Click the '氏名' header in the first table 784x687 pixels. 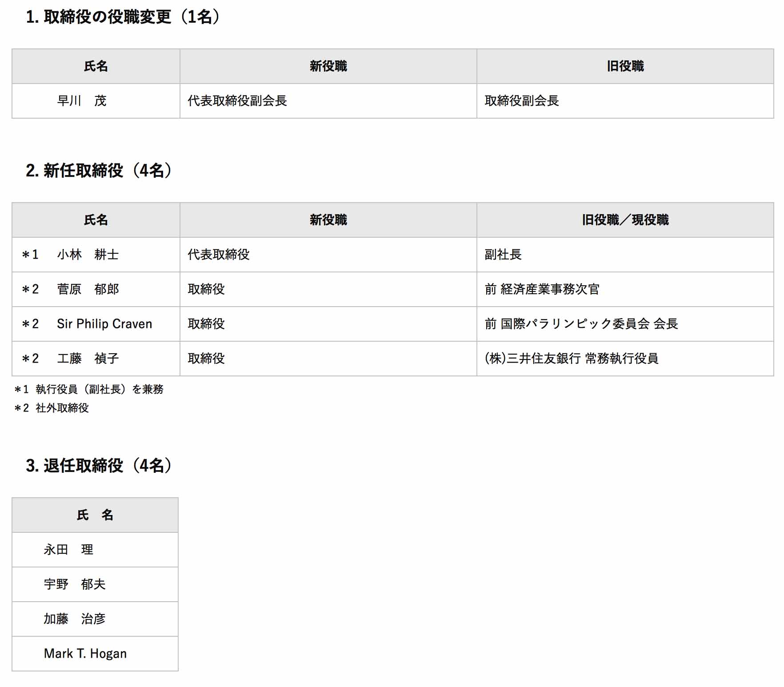[96, 66]
